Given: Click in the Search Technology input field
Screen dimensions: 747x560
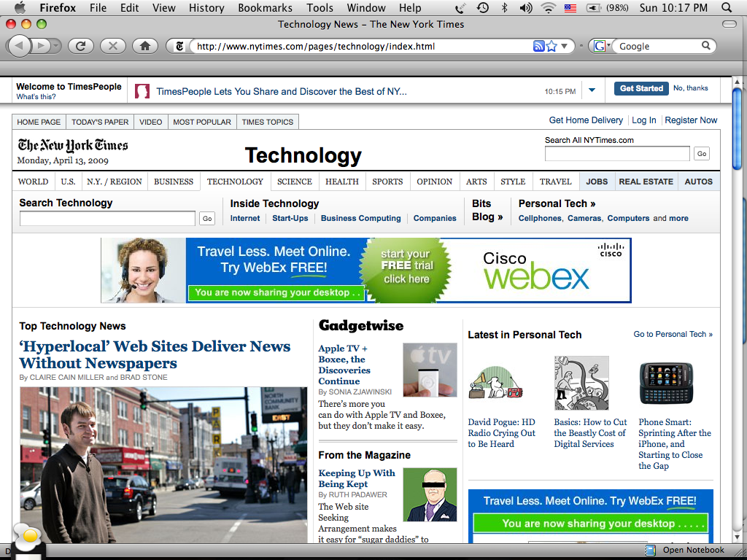Looking at the screenshot, I should (107, 219).
